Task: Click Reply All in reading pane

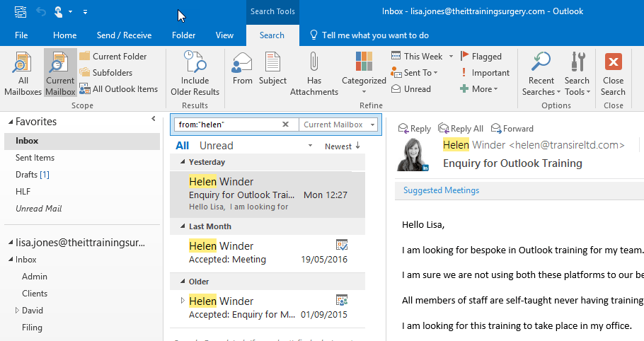Action: [x=461, y=129]
